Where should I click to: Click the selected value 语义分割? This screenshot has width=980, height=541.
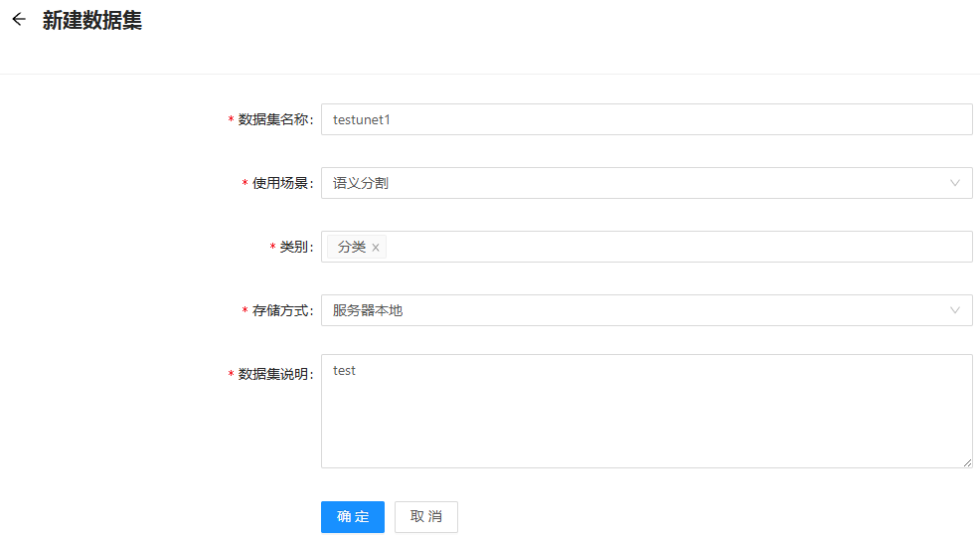(361, 183)
